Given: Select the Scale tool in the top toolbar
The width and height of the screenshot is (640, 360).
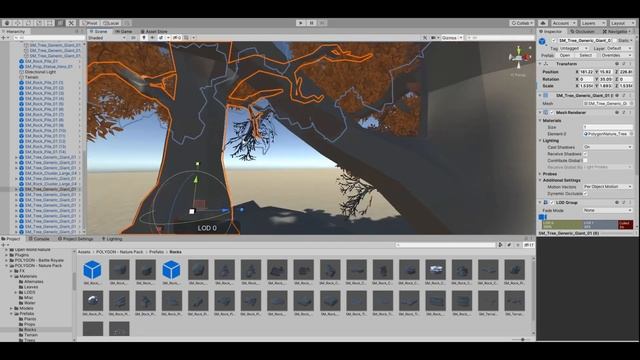Looking at the screenshot, I should [x=39, y=23].
